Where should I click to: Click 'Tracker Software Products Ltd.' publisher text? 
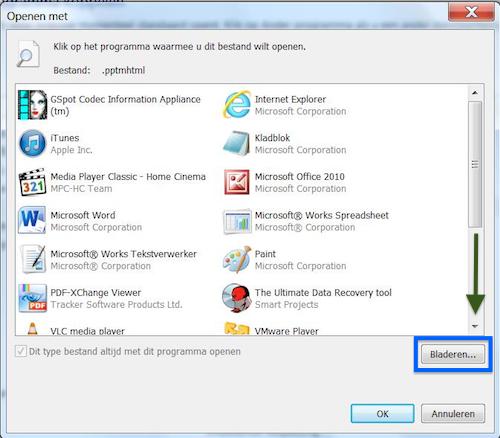coord(116,305)
